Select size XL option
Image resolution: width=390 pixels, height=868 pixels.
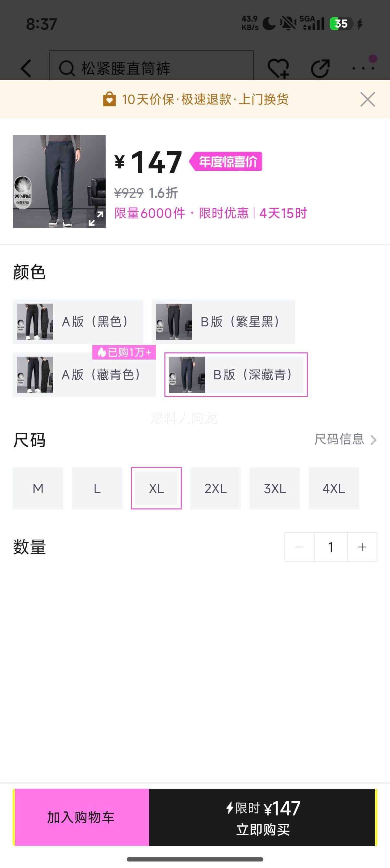pyautogui.click(x=156, y=488)
